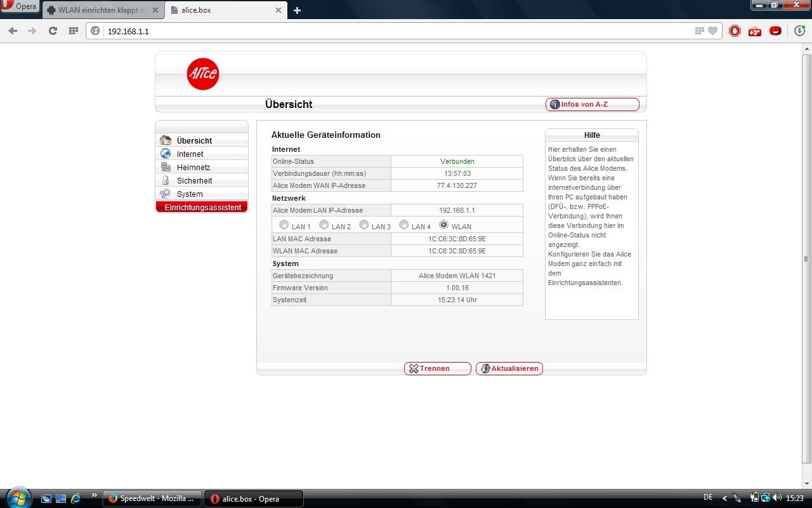Image resolution: width=812 pixels, height=508 pixels.
Task: Reload the page with the refresh icon
Action: (53, 30)
